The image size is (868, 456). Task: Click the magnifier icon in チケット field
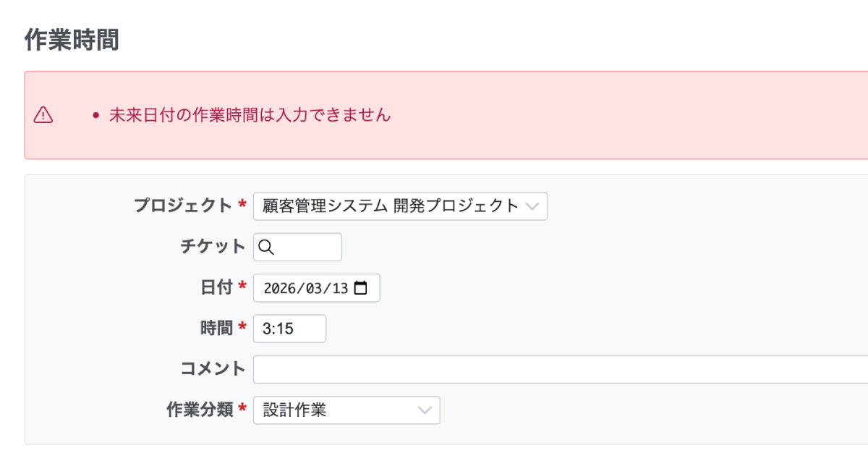tap(265, 248)
